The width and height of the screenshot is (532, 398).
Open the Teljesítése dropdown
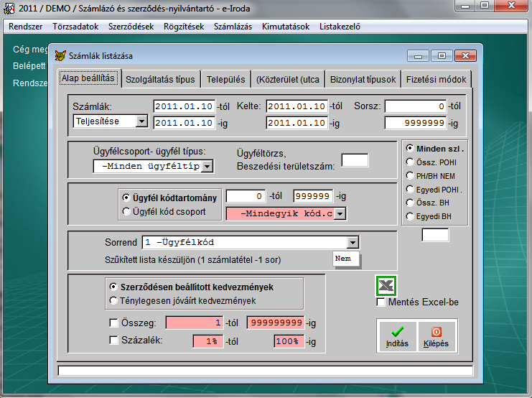141,121
